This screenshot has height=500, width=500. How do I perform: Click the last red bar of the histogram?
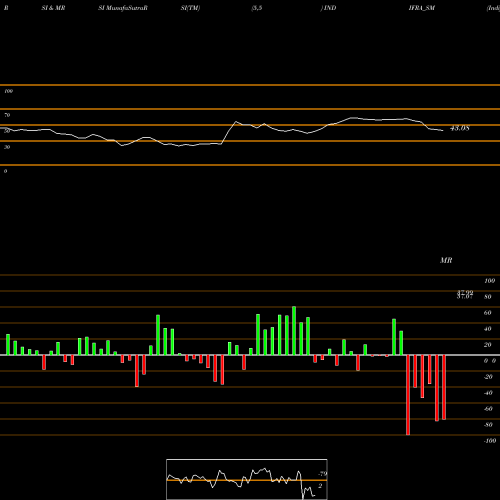pos(444,387)
